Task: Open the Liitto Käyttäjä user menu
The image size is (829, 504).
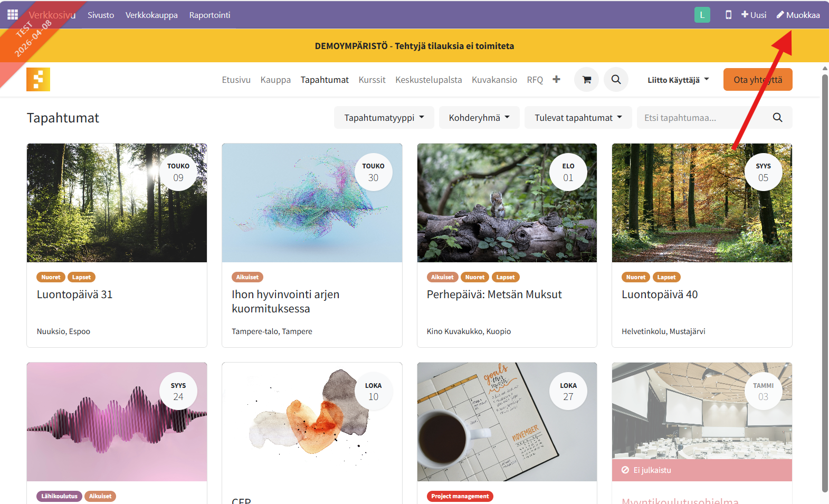Action: point(678,80)
